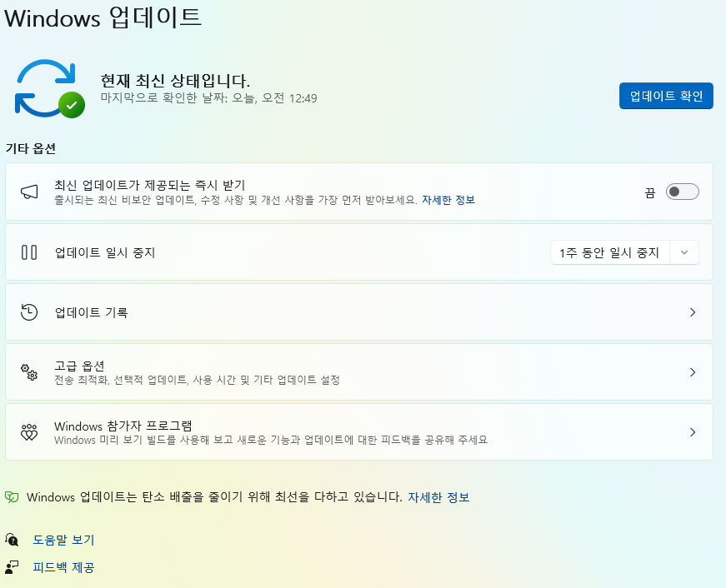Open 업데이트 기록 via its chevron

(693, 312)
